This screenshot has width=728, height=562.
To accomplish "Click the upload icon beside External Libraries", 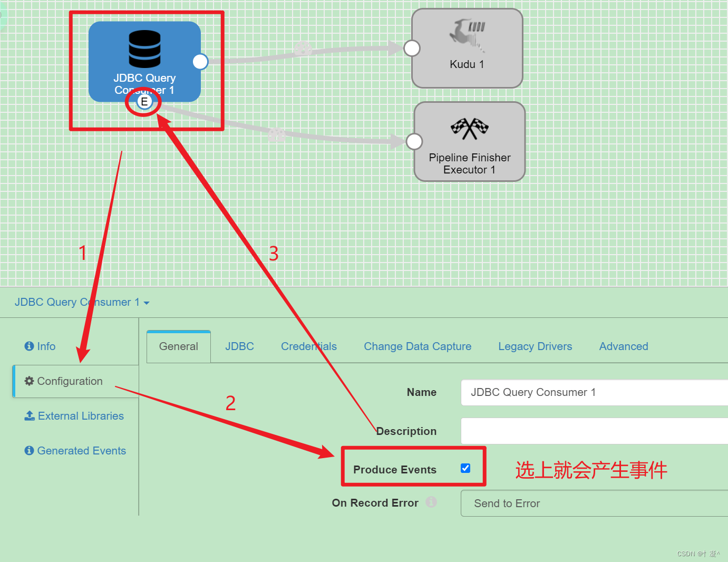I will [30, 416].
